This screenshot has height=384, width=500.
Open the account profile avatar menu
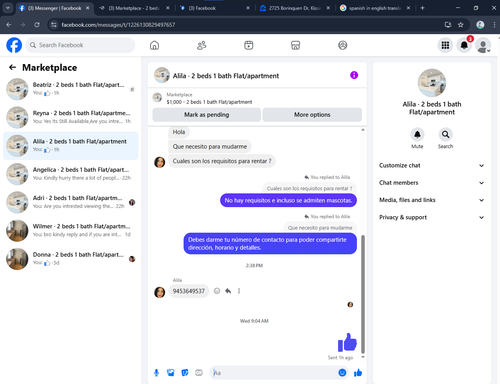[x=483, y=45]
